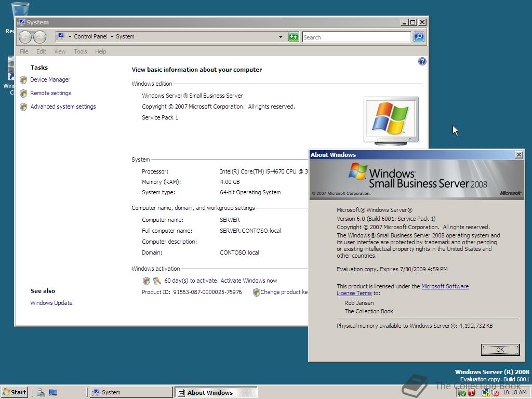Expand the dropdown arrow after Control Panel
532x399 pixels.
coord(112,37)
